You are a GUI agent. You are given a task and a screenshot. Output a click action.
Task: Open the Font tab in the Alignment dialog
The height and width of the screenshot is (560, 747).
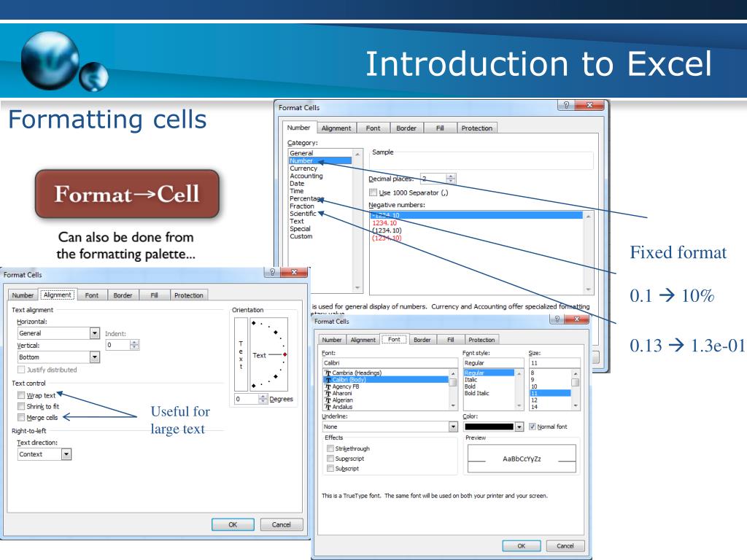pyautogui.click(x=91, y=295)
